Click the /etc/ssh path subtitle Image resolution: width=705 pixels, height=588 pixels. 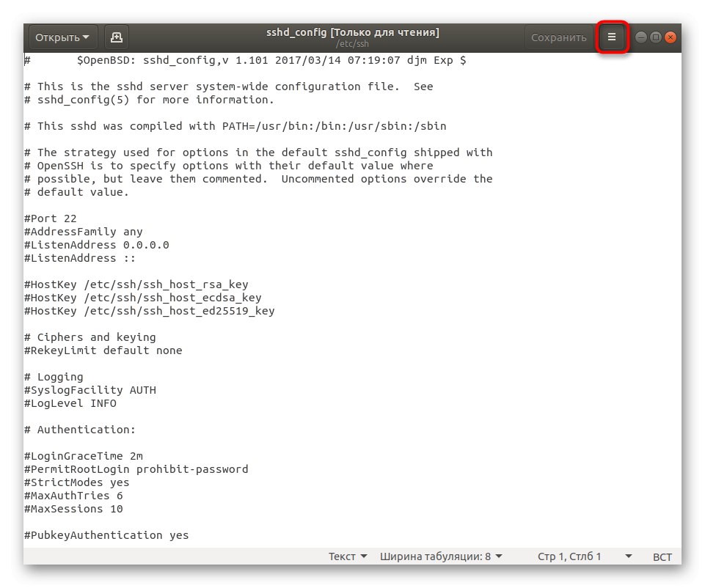click(352, 44)
